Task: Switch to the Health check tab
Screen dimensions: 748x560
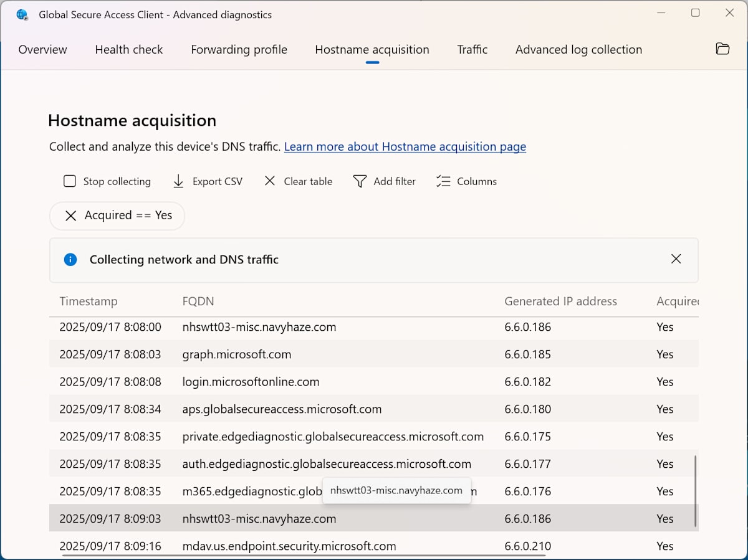Action: tap(129, 49)
